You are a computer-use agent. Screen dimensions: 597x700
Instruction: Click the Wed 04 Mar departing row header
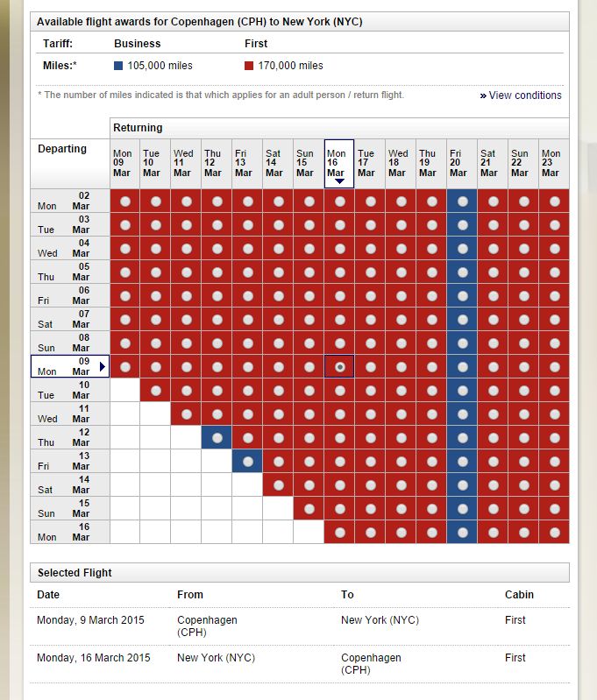(x=70, y=248)
